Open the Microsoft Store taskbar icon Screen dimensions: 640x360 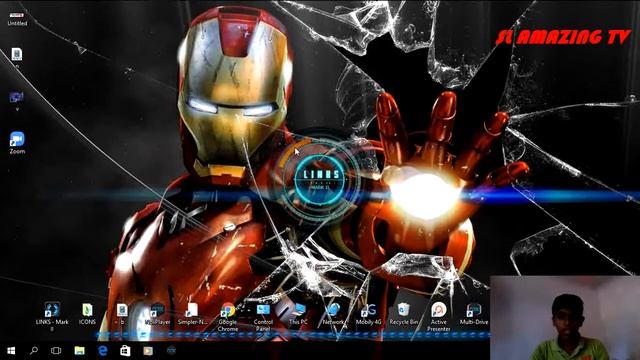point(125,351)
